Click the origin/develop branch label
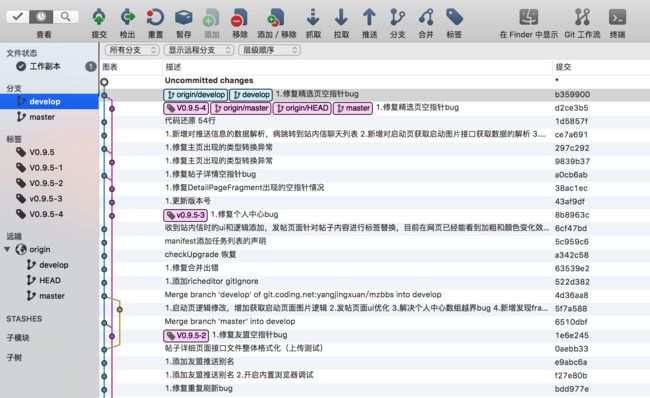Viewport: 650px width, 398px height. 196,95
